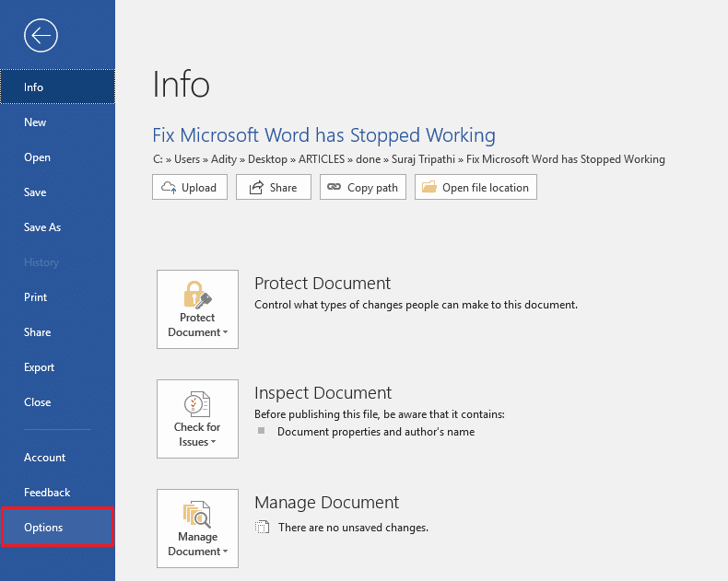Click the back arrow circle icon
This screenshot has width=728, height=581.
[42, 36]
